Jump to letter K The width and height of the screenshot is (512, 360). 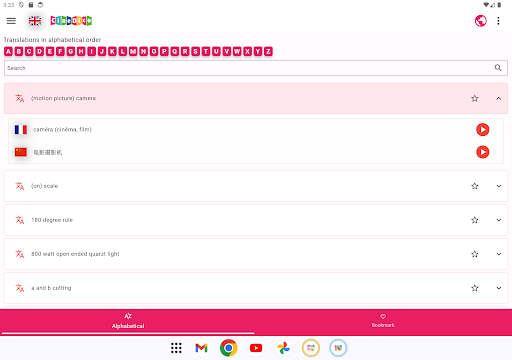pos(112,51)
